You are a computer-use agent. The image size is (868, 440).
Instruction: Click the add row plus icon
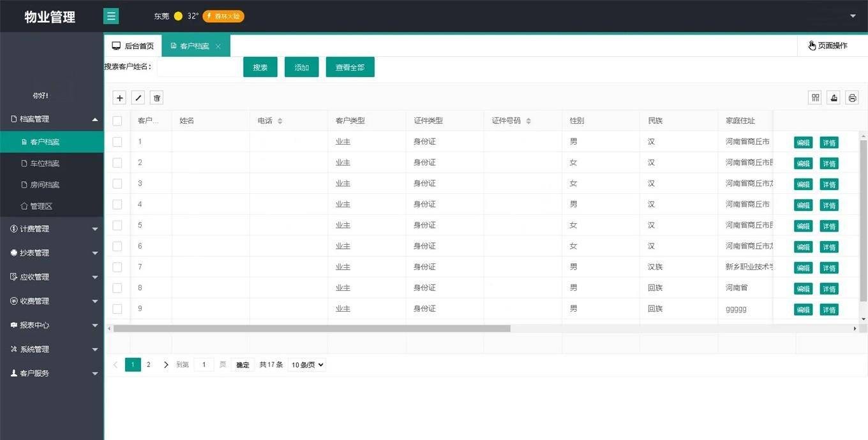coord(119,98)
